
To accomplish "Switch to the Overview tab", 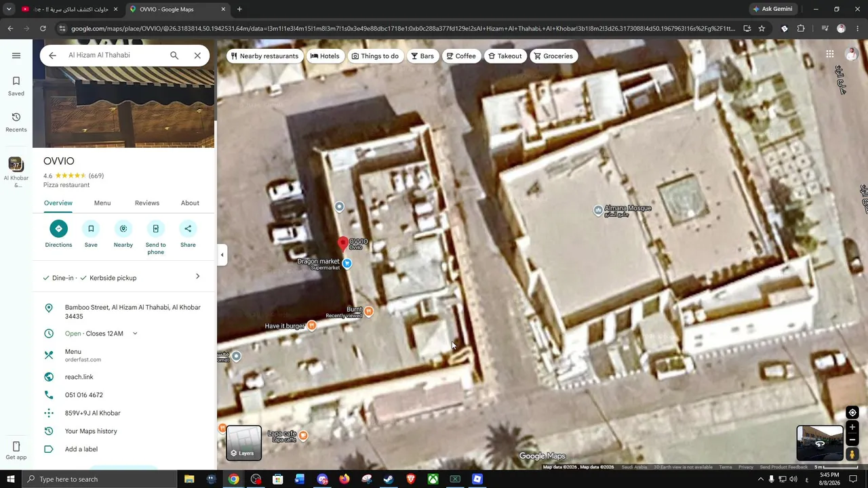I will pyautogui.click(x=58, y=203).
